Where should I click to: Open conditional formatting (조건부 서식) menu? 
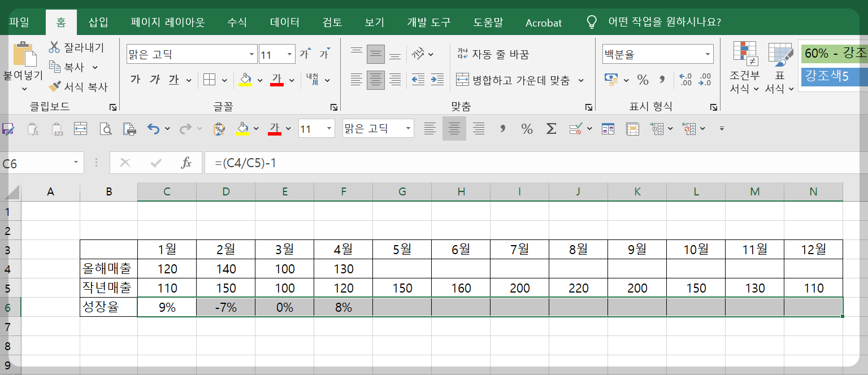[744, 67]
